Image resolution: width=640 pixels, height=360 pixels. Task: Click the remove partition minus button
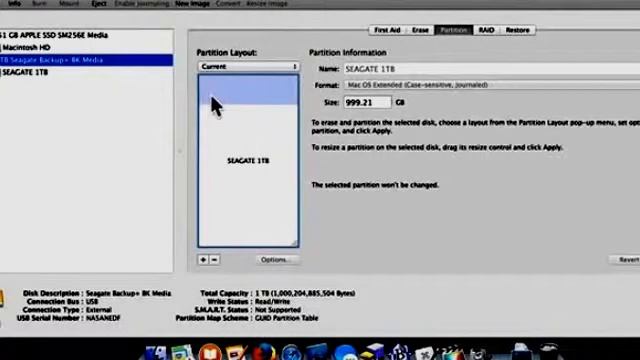click(214, 260)
